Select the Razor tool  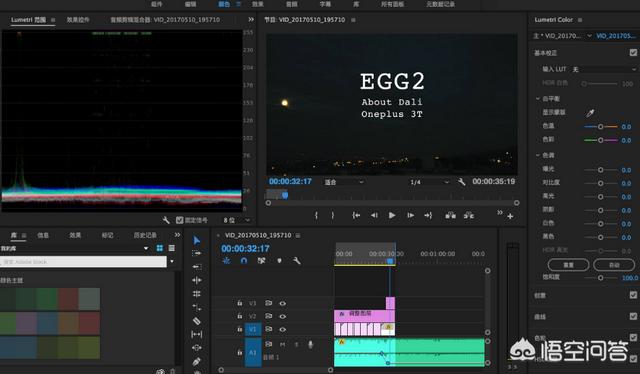click(197, 321)
